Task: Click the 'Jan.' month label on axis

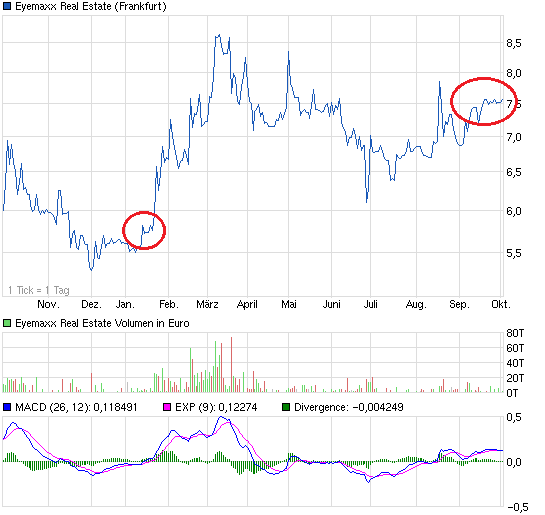Action: click(125, 304)
